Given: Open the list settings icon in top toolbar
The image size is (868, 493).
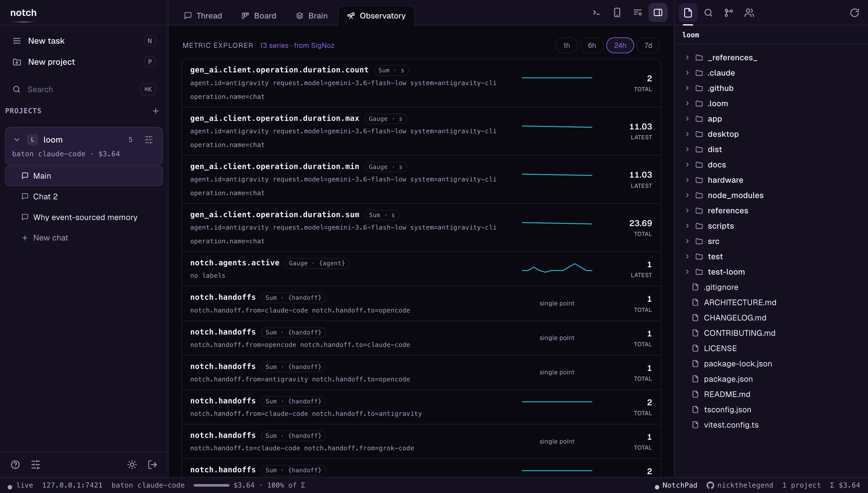Looking at the screenshot, I should coord(637,13).
